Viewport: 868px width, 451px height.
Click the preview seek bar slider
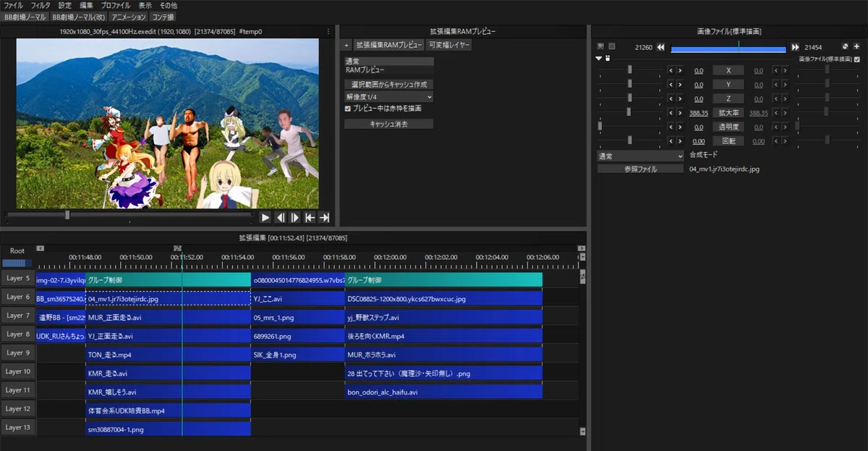[x=67, y=215]
